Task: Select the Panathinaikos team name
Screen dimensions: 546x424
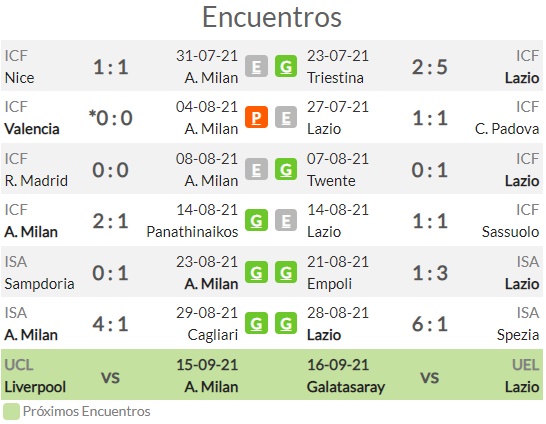Action: click(x=192, y=232)
